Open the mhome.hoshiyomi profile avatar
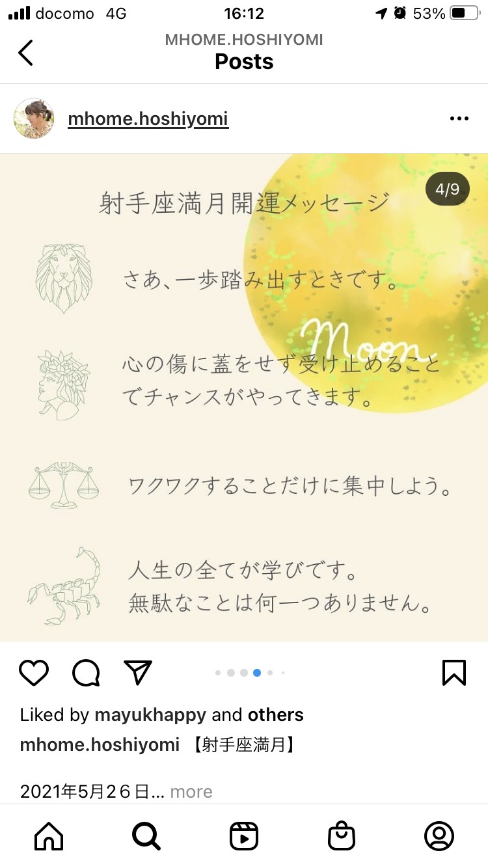The width and height of the screenshot is (488, 868). click(x=34, y=118)
